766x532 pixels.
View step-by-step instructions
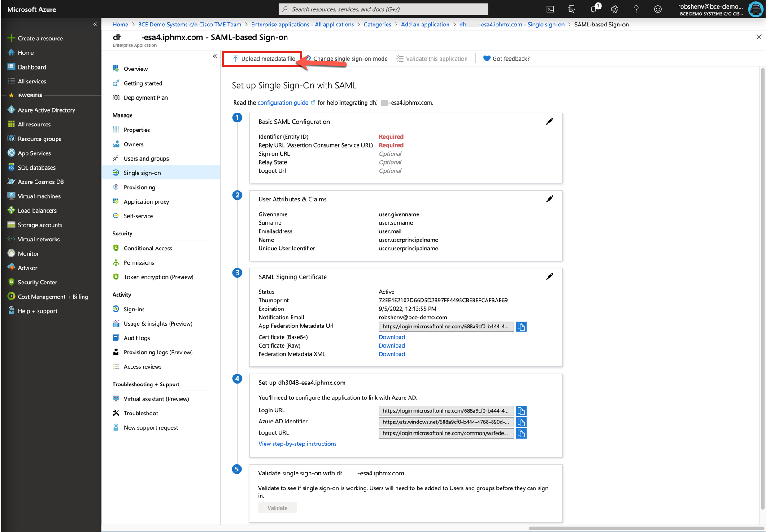coord(297,444)
